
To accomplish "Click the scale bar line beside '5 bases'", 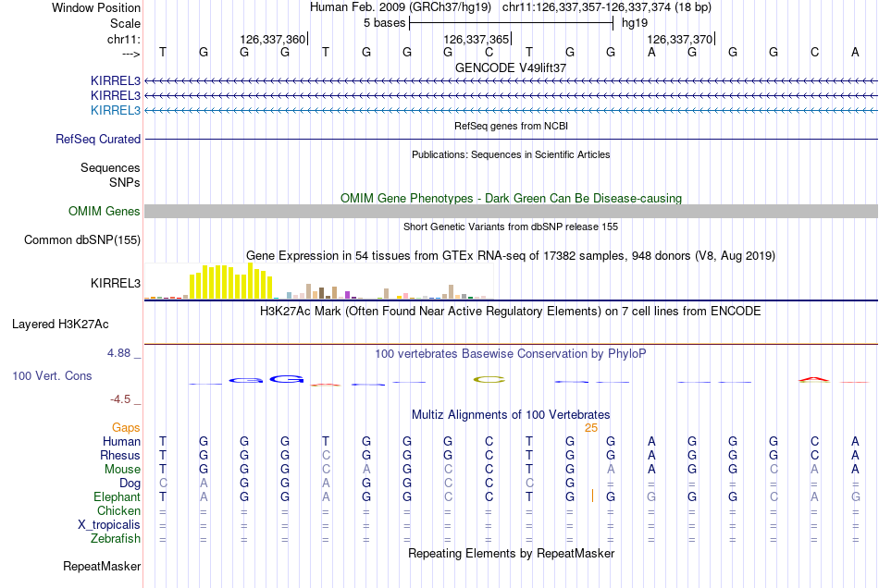I will point(512,23).
